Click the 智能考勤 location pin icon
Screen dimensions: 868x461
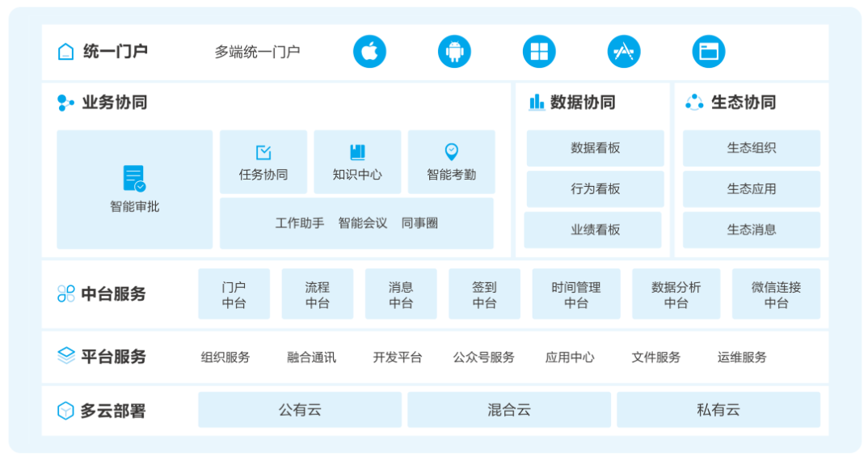click(452, 151)
